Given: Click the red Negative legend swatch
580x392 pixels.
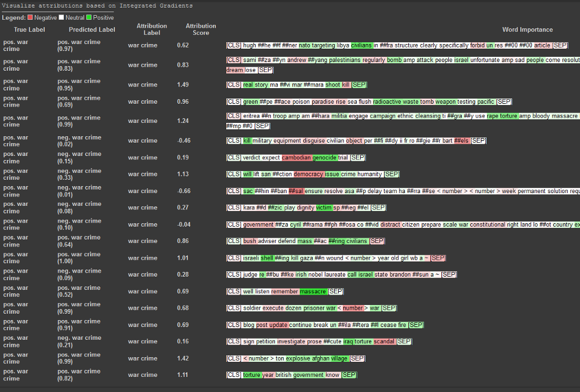Looking at the screenshot, I should click(30, 17).
